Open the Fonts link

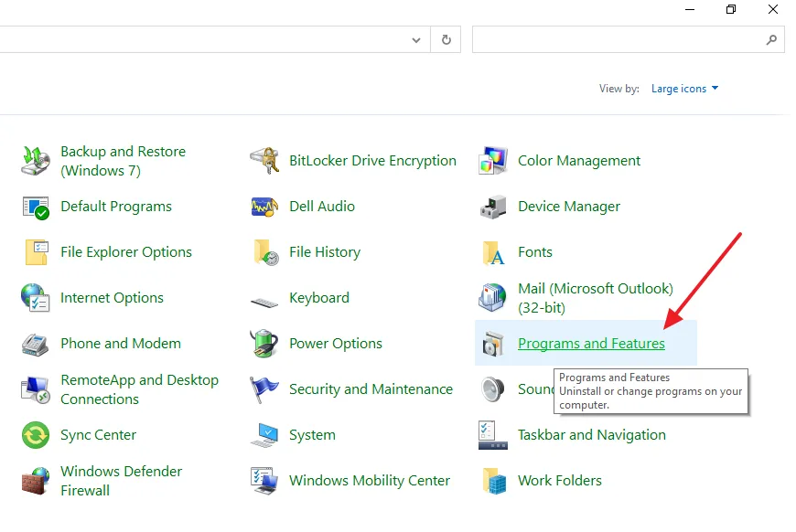pyautogui.click(x=534, y=252)
